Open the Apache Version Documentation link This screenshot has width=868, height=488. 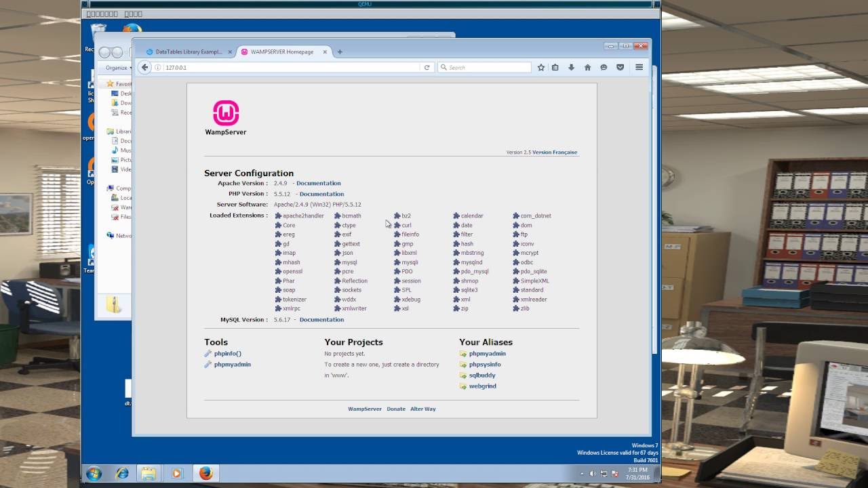(x=319, y=183)
